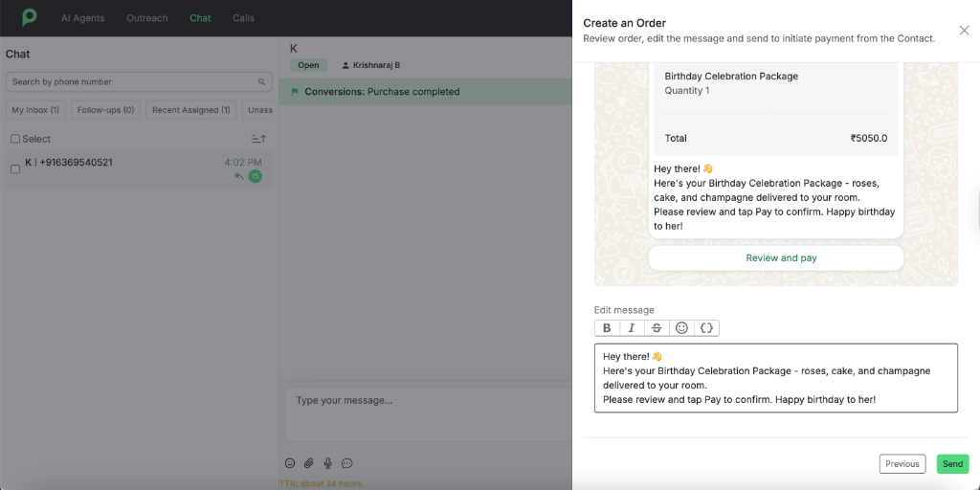This screenshot has width=980, height=490.
Task: Toggle bold formatting in Edit message
Action: coord(607,328)
